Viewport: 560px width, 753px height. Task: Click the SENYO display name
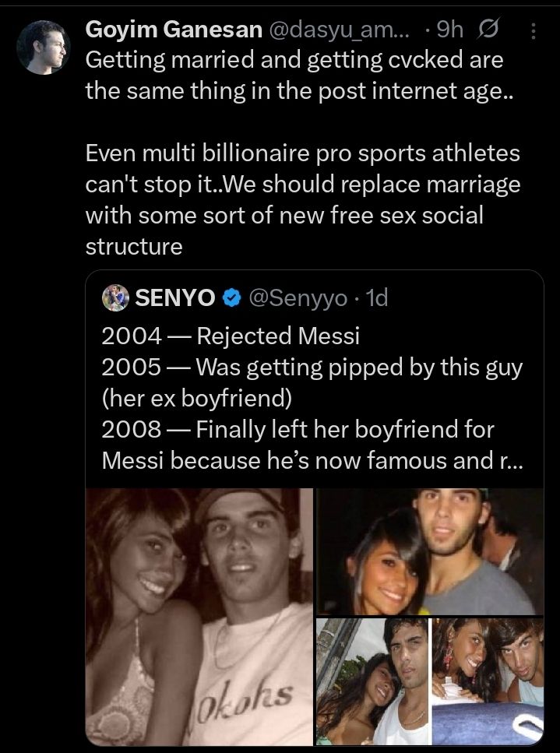(173, 297)
